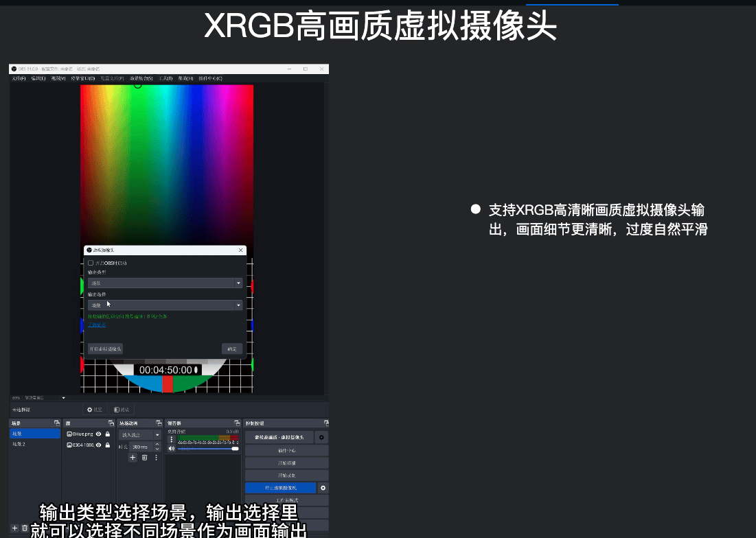Image resolution: width=756 pixels, height=538 pixels.
Task: Open audio mixer channel three-dot options
Action: 172,439
